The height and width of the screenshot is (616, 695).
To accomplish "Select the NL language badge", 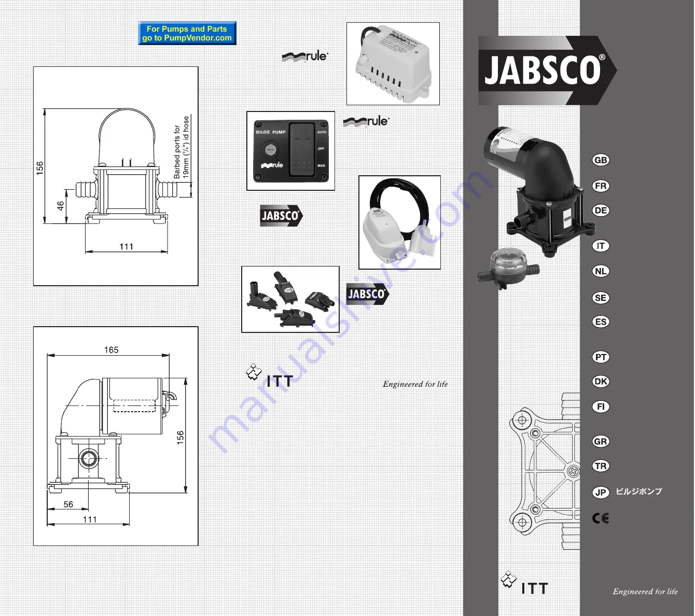I will (x=601, y=271).
